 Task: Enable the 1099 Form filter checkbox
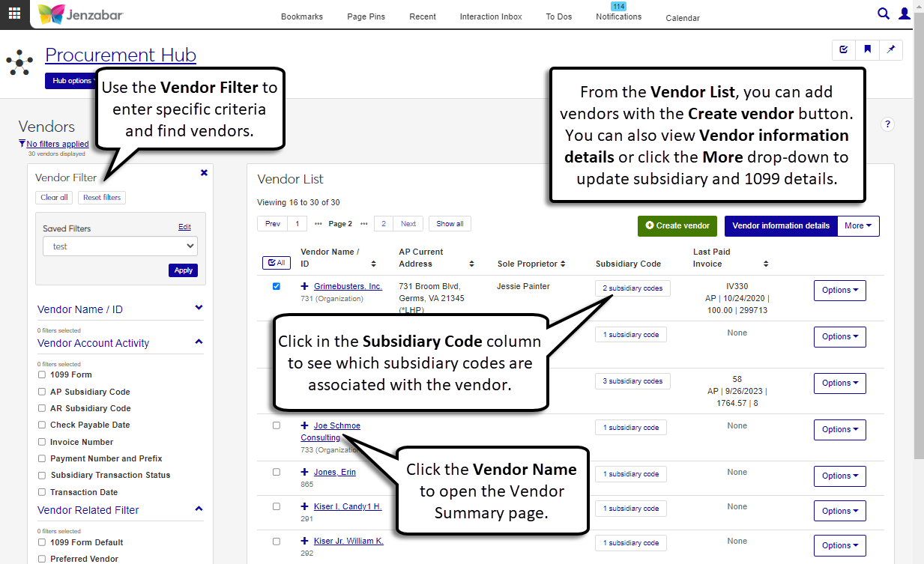pyautogui.click(x=42, y=375)
